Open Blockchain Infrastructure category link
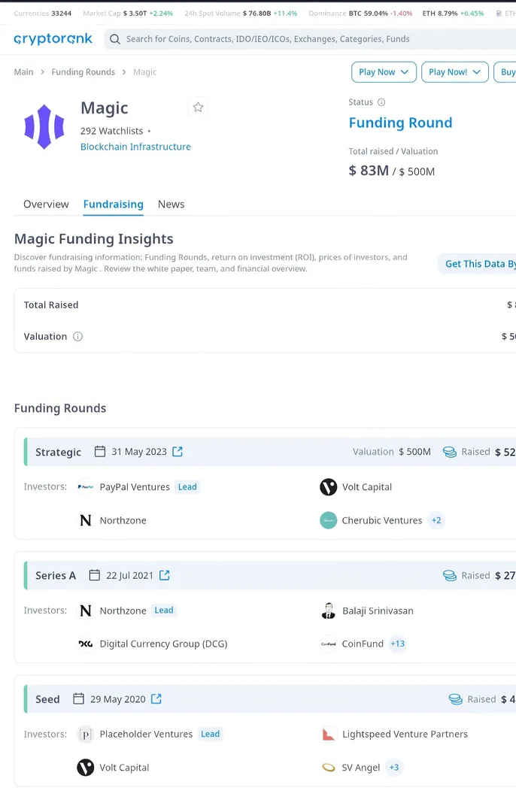This screenshot has width=516, height=812. 135,147
